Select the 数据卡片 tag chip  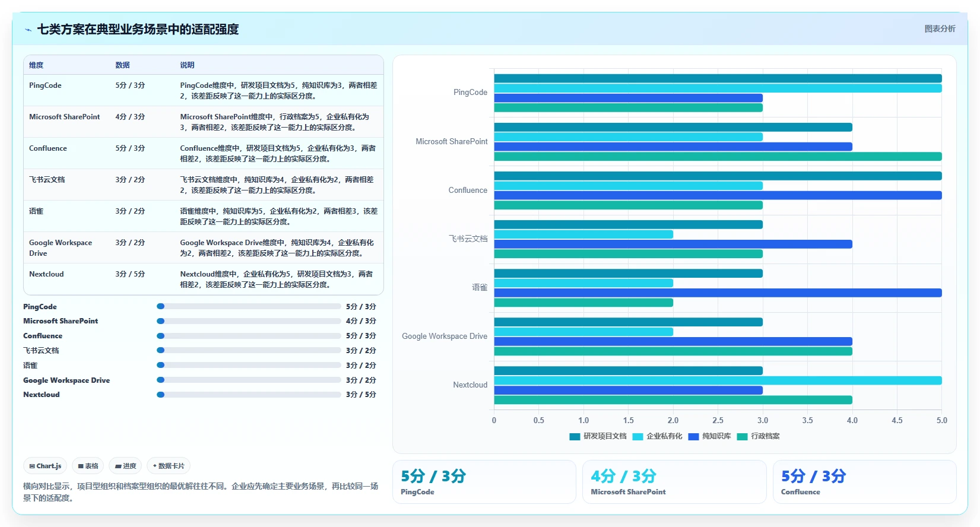point(169,466)
